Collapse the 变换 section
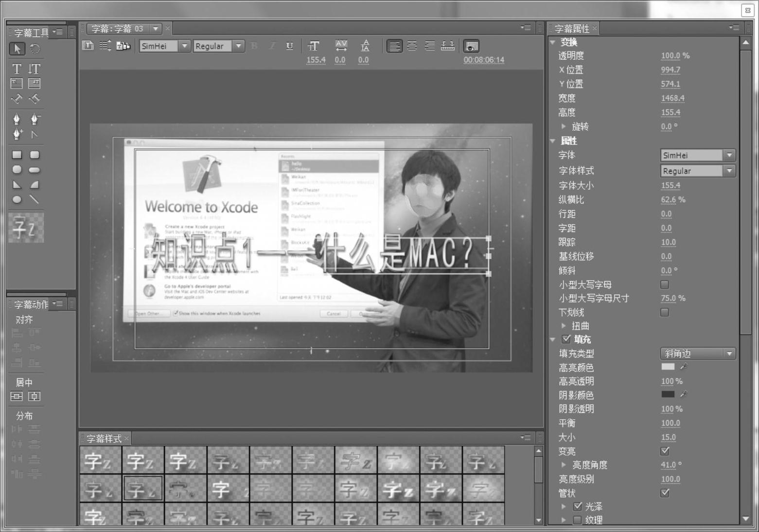The height and width of the screenshot is (532, 759). pyautogui.click(x=553, y=42)
